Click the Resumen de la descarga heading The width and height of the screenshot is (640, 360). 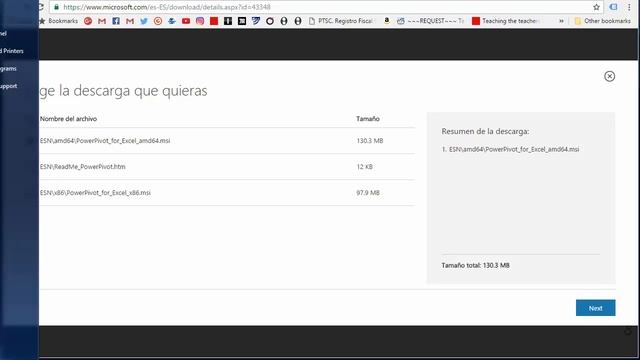coord(485,131)
